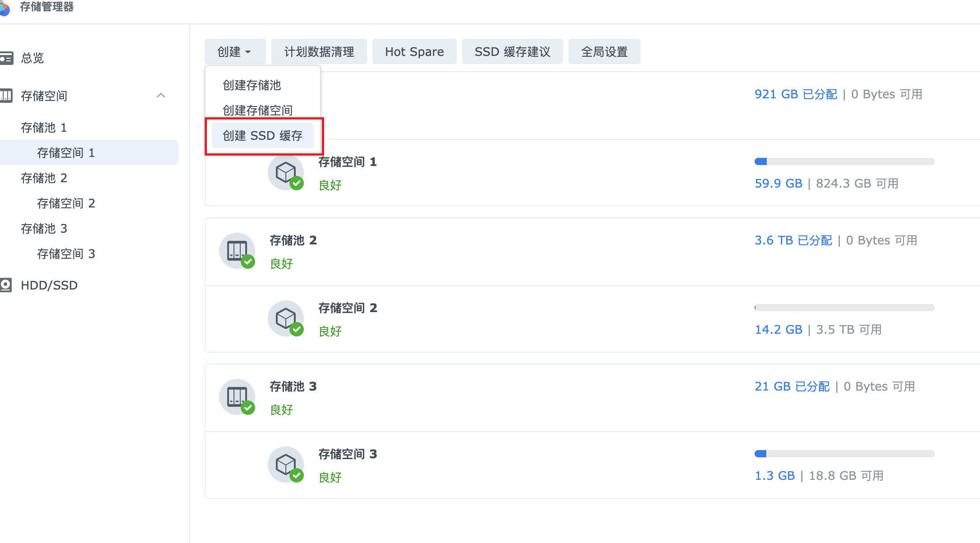This screenshot has width=980, height=543.
Task: Open the 创建 dropdown button
Action: click(235, 52)
